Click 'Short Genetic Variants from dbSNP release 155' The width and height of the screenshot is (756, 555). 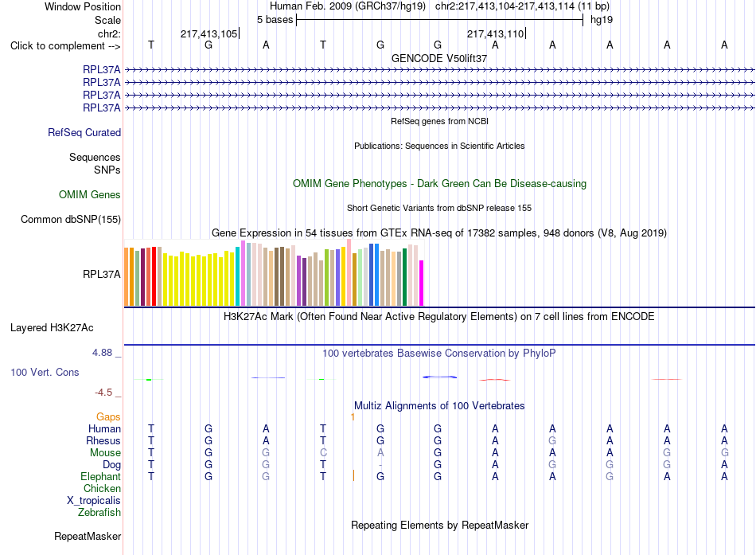coord(439,208)
